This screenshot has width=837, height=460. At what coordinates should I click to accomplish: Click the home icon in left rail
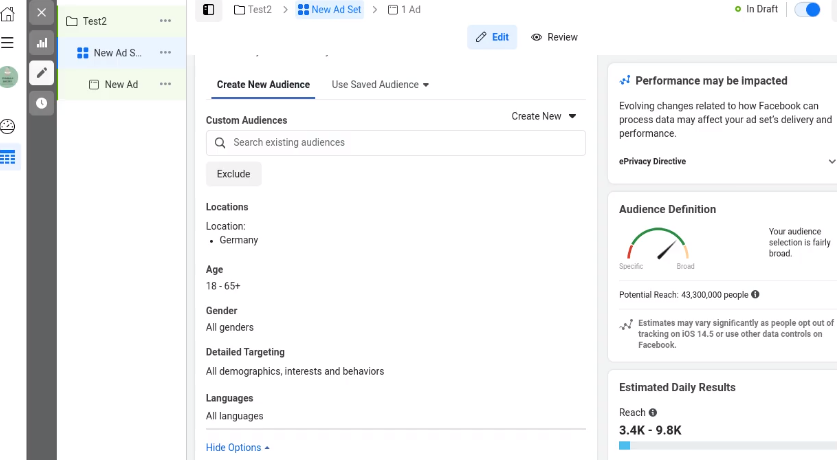tap(8, 14)
